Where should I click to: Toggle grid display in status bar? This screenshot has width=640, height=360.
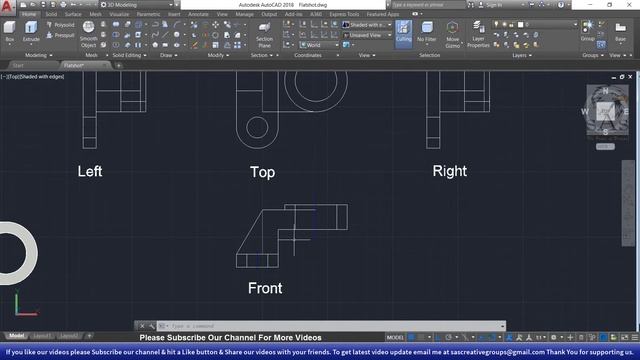(411, 338)
